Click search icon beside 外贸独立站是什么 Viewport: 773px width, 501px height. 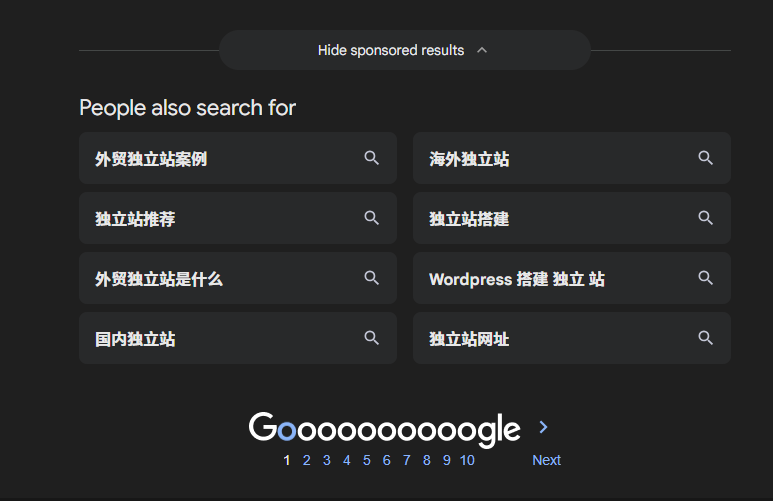[x=372, y=278]
